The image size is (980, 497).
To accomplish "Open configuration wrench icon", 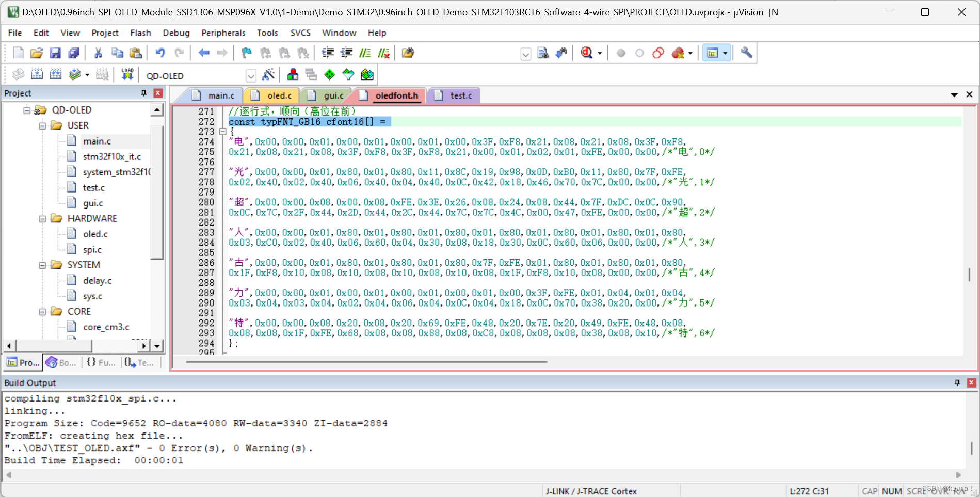I will tap(746, 53).
